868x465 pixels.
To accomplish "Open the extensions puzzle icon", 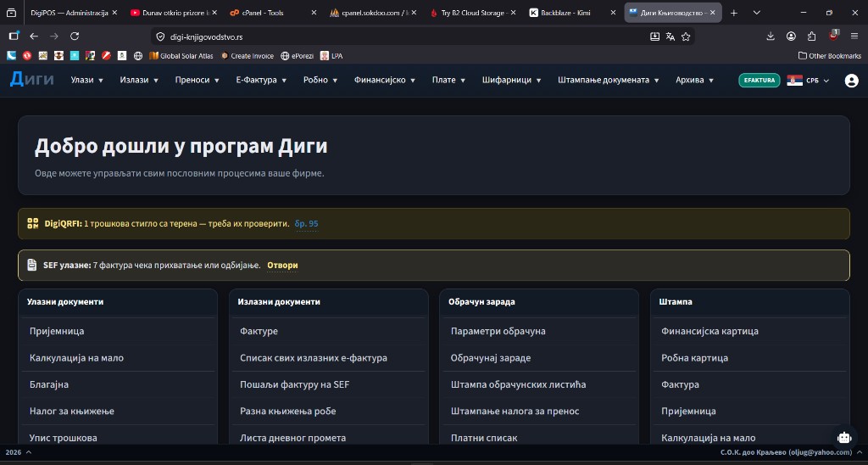I will (811, 36).
